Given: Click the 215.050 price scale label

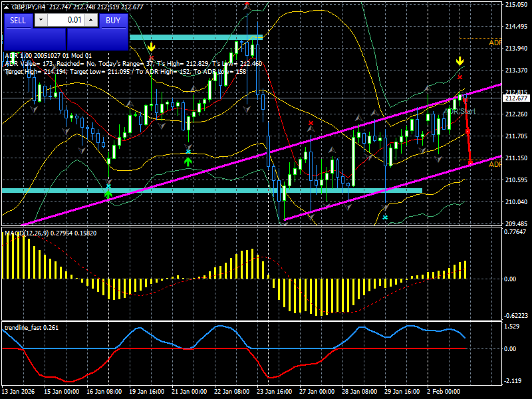Looking at the screenshot, I should pyautogui.click(x=516, y=5).
